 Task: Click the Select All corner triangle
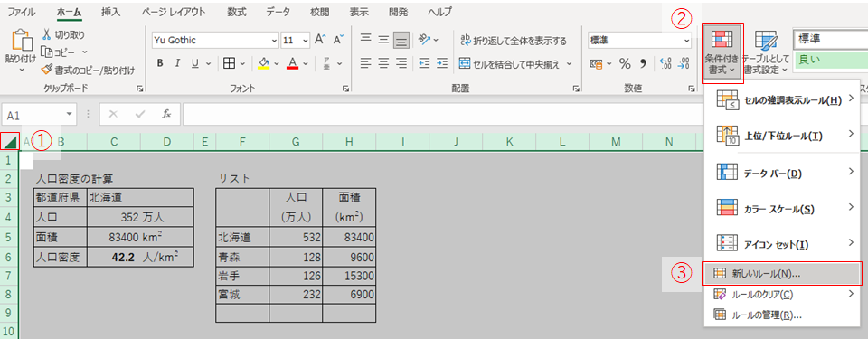click(x=9, y=142)
